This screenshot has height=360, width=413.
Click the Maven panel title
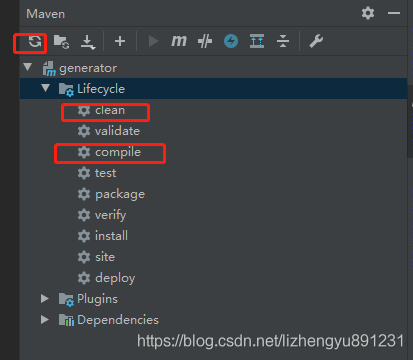point(46,14)
